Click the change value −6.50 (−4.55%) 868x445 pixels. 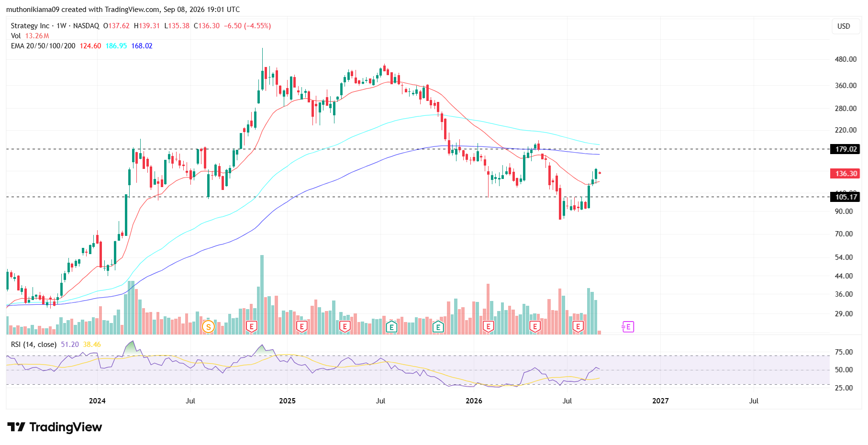[x=248, y=26]
